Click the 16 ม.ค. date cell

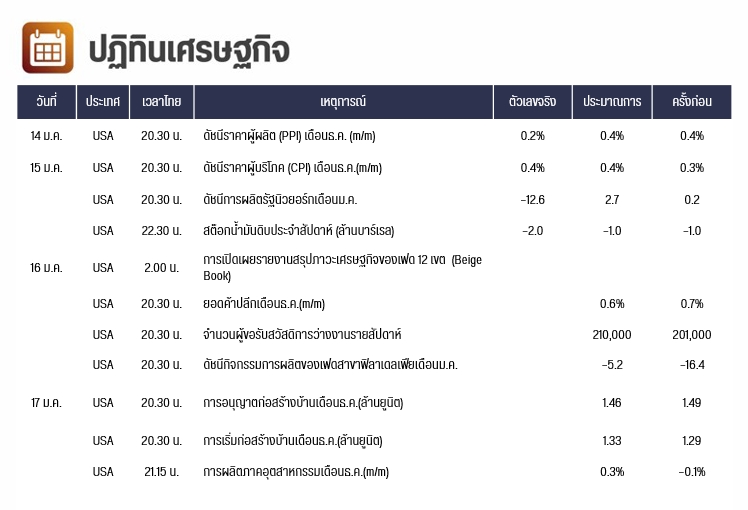click(x=46, y=268)
